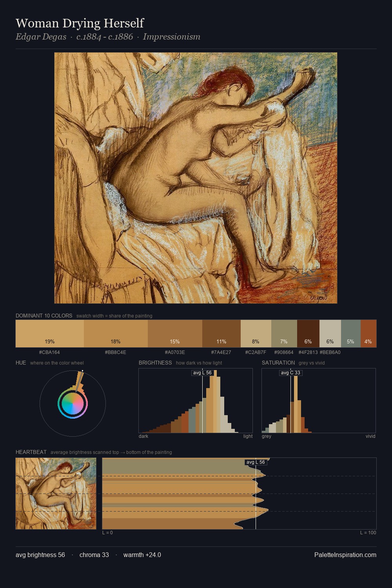
Task: Click the HEARTBEAT section heading
Action: pyautogui.click(x=31, y=452)
